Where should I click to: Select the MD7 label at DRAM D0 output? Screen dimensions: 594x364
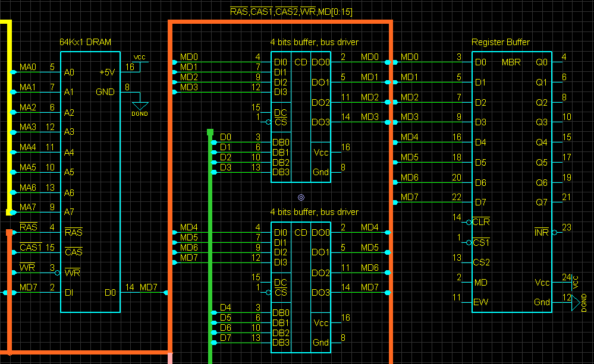pos(148,287)
